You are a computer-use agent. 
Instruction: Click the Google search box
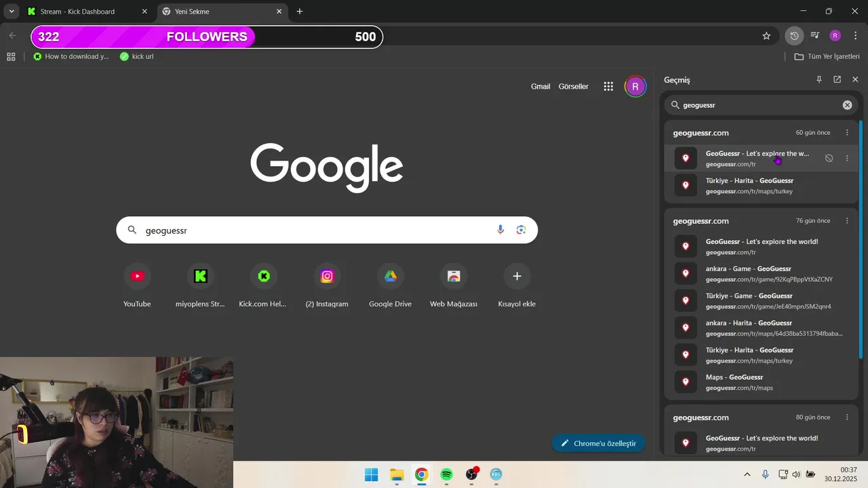click(327, 230)
